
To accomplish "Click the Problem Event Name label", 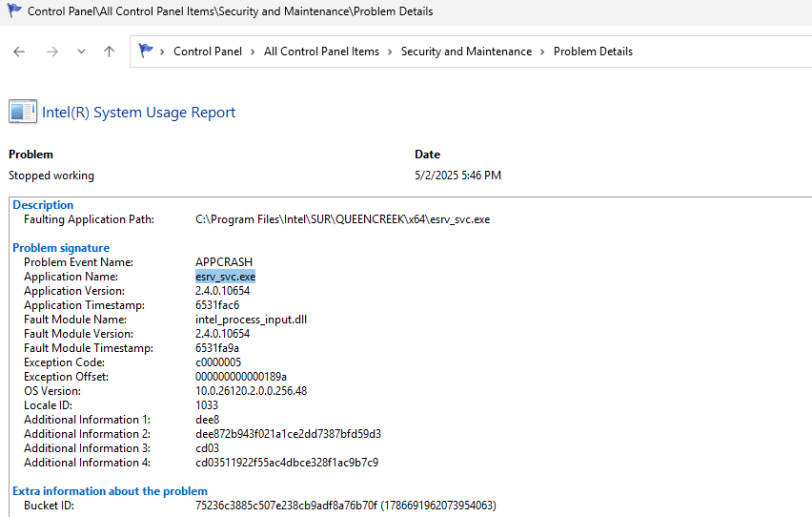I will click(79, 262).
